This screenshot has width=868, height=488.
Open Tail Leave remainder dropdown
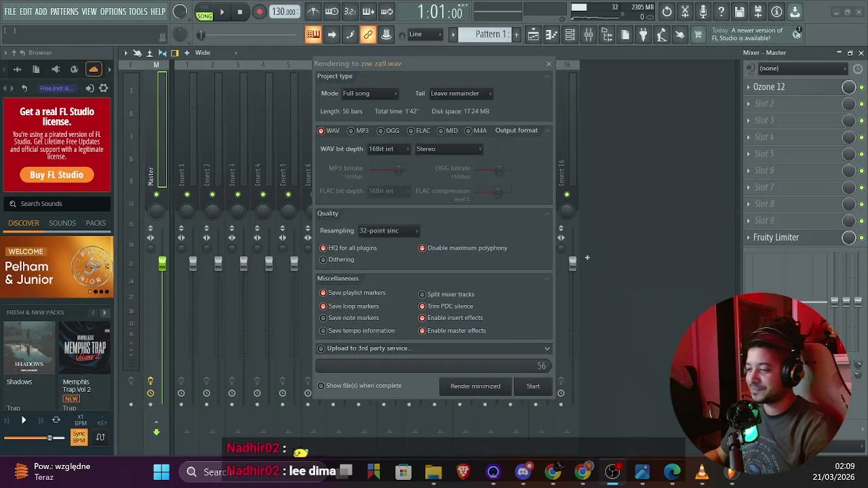click(x=460, y=94)
